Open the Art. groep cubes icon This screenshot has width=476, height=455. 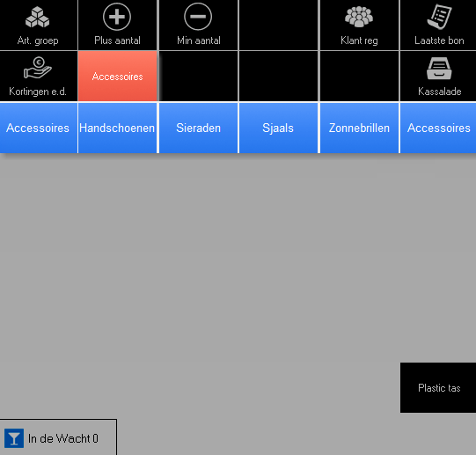(37, 18)
